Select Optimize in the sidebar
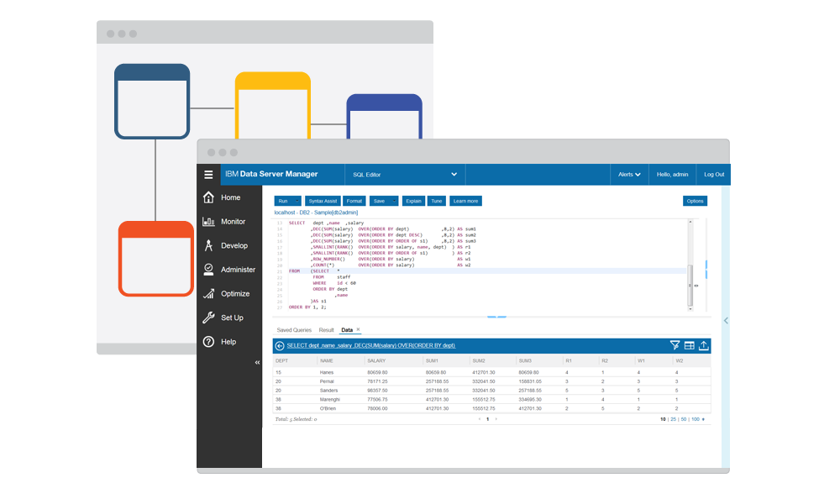 coord(235,294)
